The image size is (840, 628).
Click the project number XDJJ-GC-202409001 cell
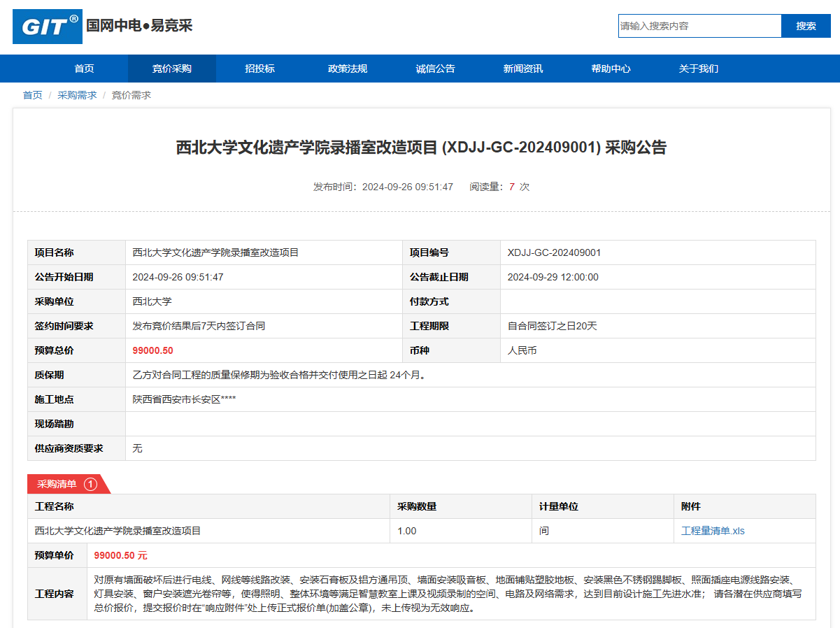554,252
